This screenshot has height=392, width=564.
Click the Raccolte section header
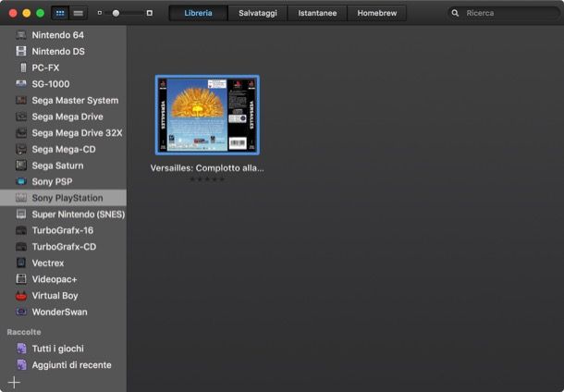(24, 332)
